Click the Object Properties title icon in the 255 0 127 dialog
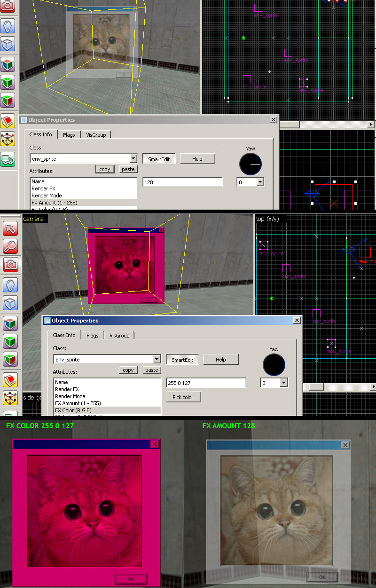376x588 pixels. [47, 321]
